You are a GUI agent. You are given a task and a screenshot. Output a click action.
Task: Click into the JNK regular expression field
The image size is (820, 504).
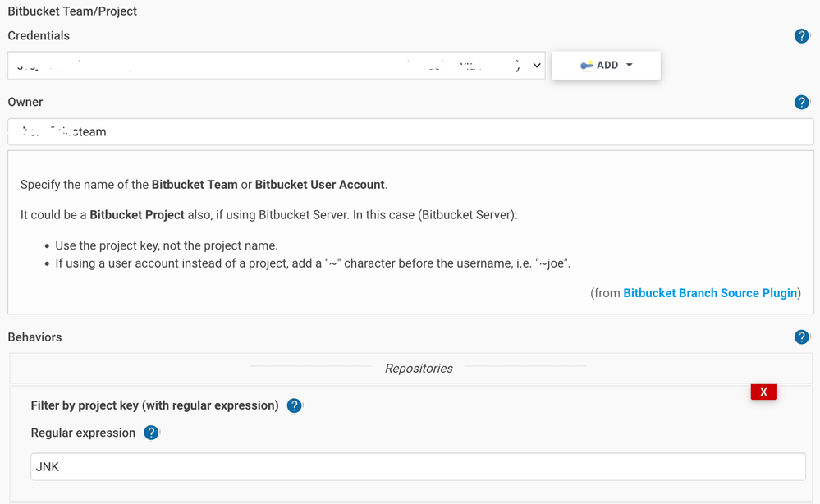click(x=418, y=467)
